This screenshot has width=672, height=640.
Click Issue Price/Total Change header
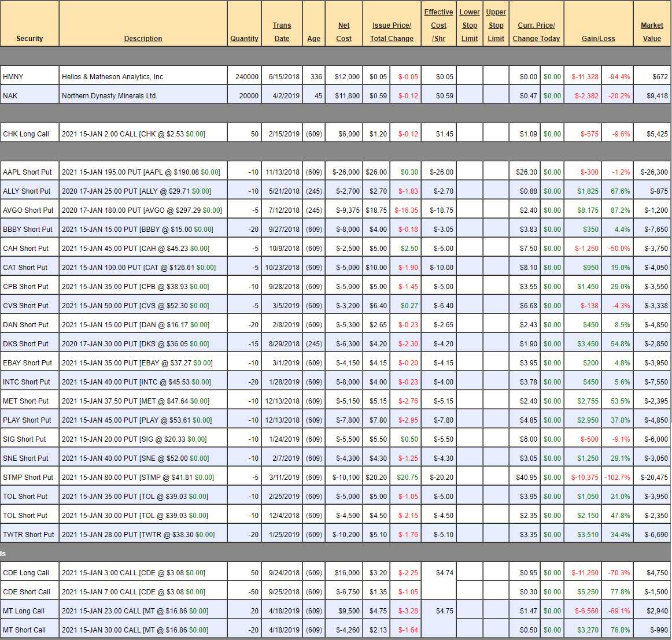(x=392, y=32)
